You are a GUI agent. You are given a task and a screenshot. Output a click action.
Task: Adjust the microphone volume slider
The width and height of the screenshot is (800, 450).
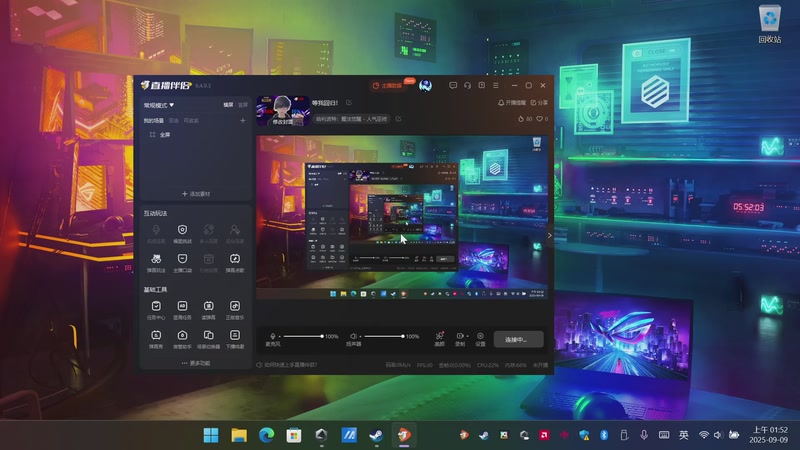303,336
